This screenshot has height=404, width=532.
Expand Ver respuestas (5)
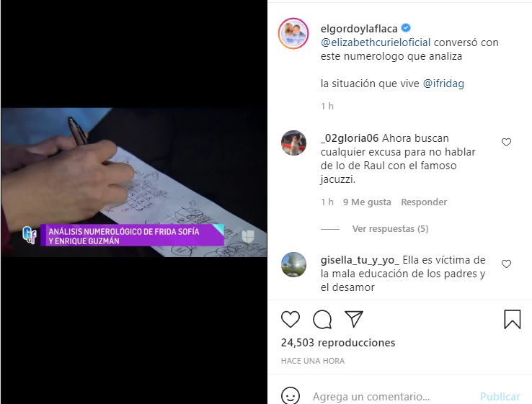(x=390, y=229)
